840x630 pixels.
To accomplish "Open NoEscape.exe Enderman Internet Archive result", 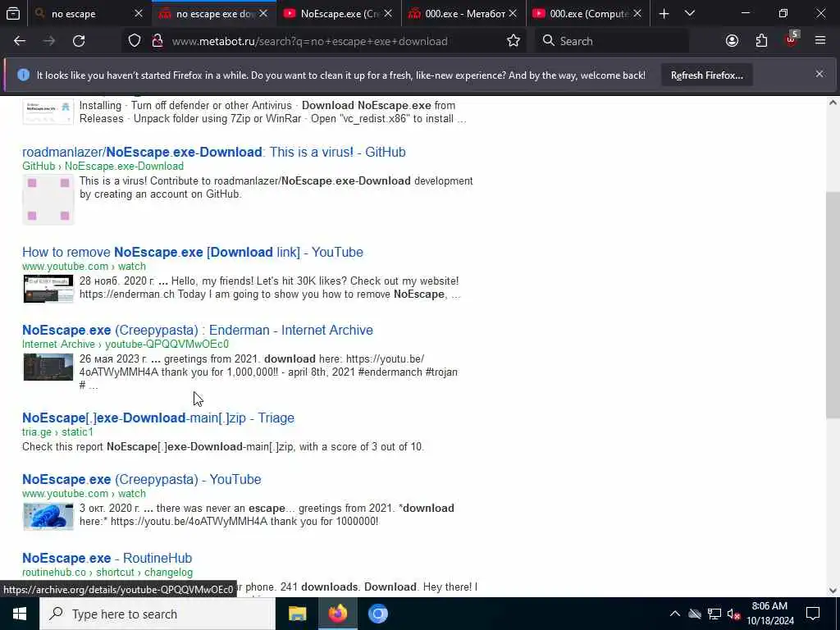I will click(x=197, y=330).
